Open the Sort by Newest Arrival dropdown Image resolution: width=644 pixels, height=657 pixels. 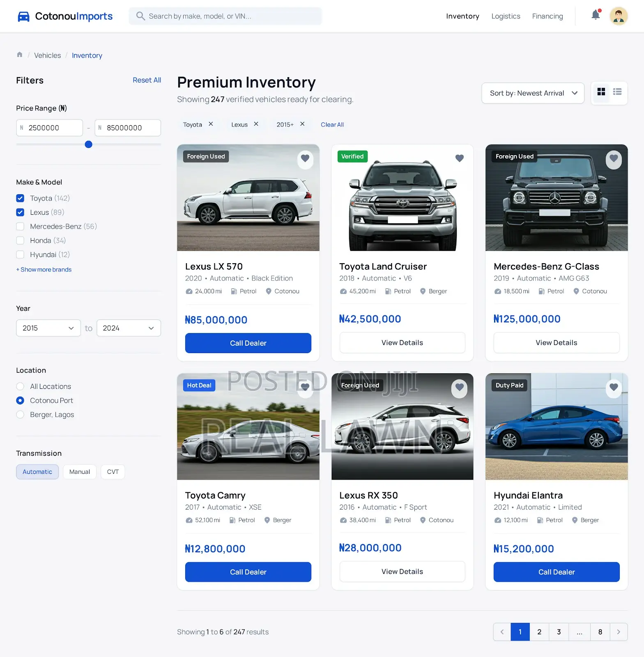click(x=533, y=93)
